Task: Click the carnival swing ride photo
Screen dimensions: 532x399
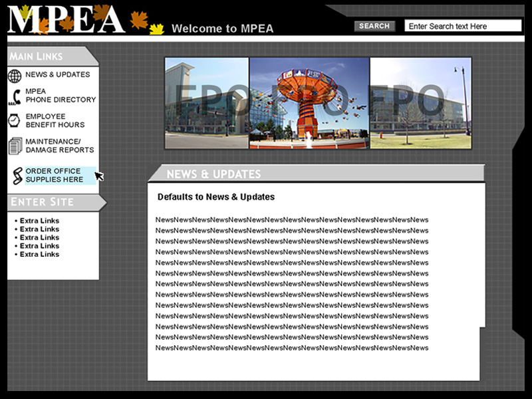Action: pos(309,103)
